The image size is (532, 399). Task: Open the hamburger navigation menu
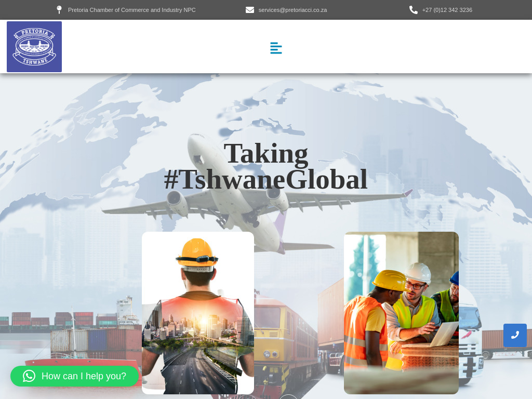pos(276,48)
